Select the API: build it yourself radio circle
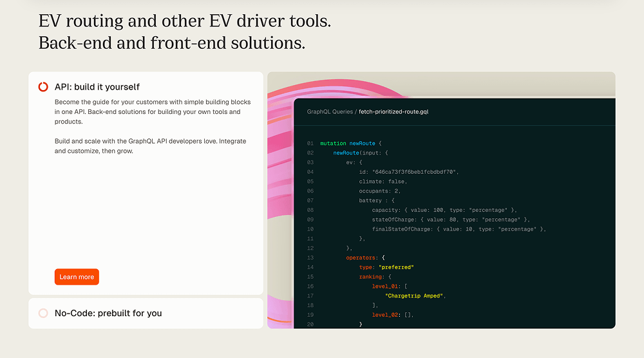 [43, 87]
